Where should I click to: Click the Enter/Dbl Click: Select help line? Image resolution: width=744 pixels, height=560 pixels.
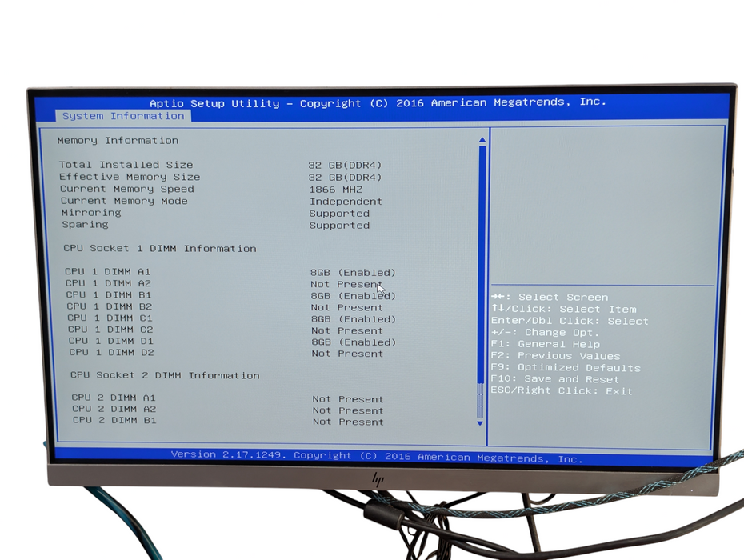(x=570, y=321)
